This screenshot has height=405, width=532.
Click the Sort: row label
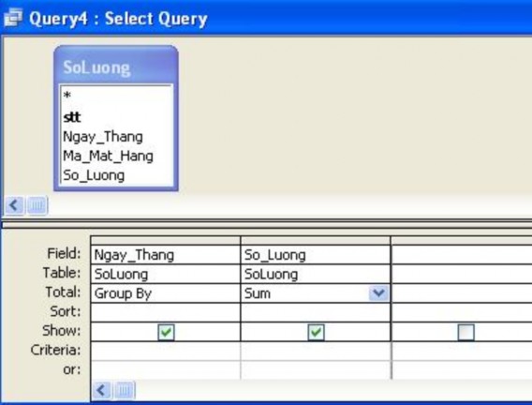[66, 311]
